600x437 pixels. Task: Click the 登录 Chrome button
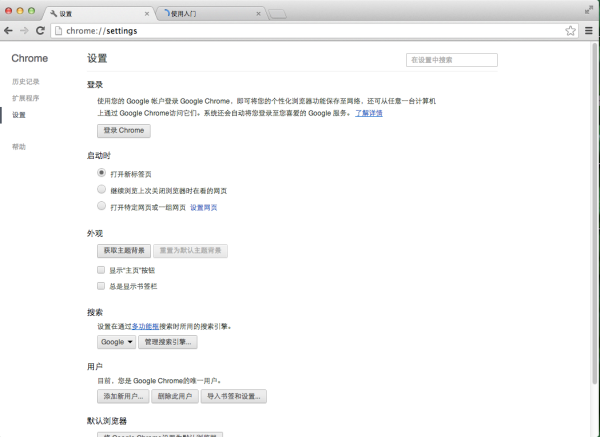[124, 131]
